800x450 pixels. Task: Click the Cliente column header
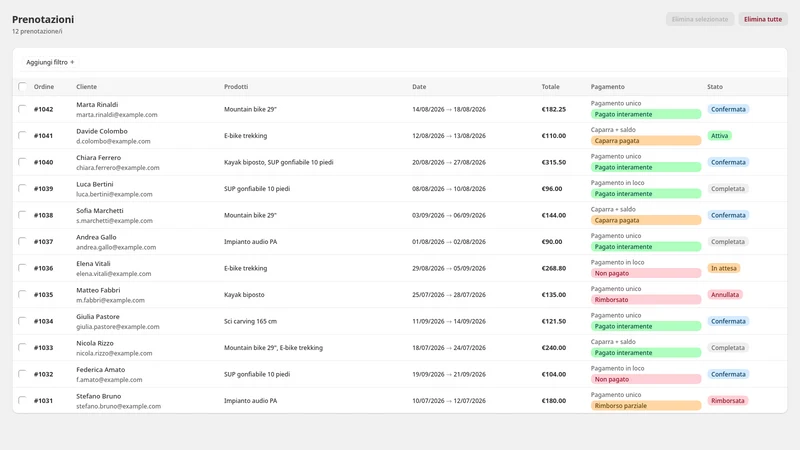coord(86,87)
